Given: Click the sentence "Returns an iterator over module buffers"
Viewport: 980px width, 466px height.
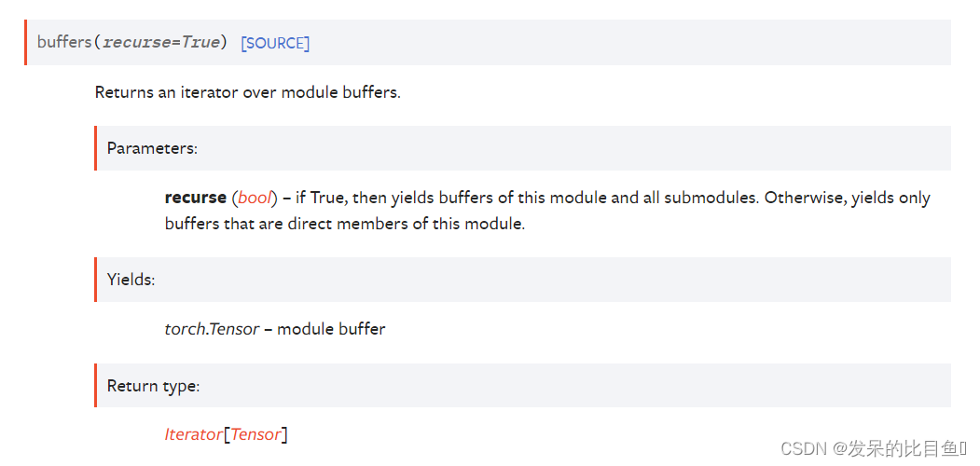Looking at the screenshot, I should click(x=247, y=92).
